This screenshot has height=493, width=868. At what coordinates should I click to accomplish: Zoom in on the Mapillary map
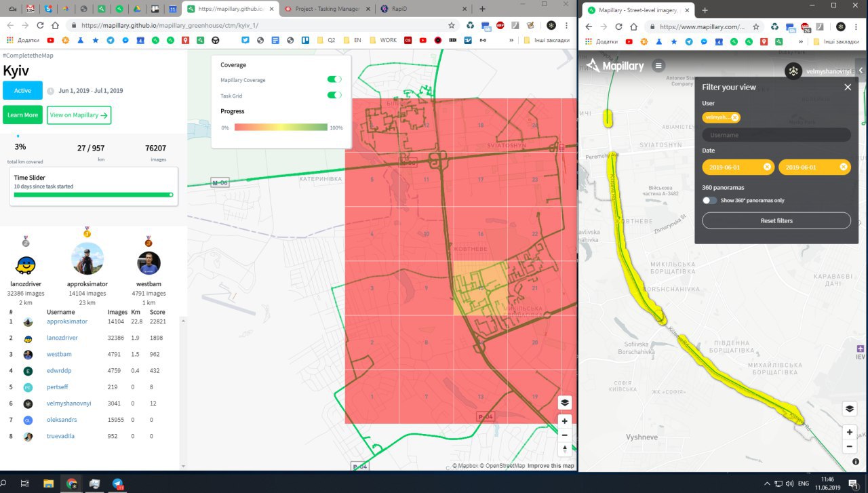[849, 432]
